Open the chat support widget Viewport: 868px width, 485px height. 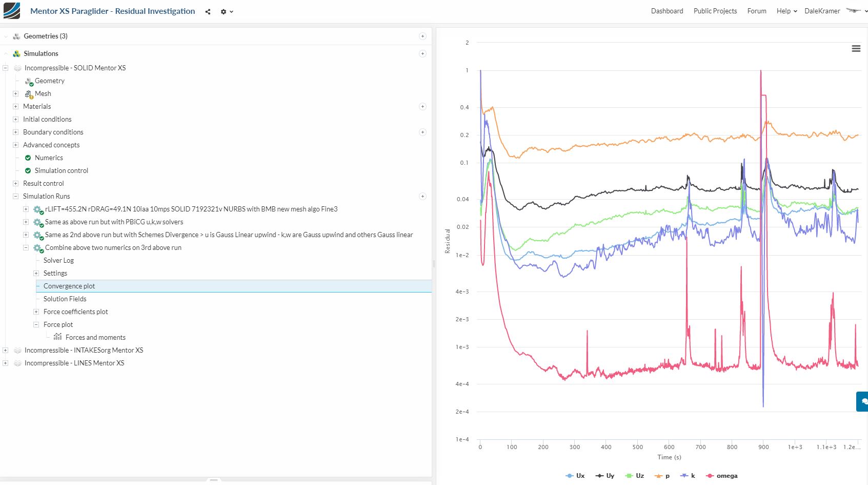tap(863, 401)
